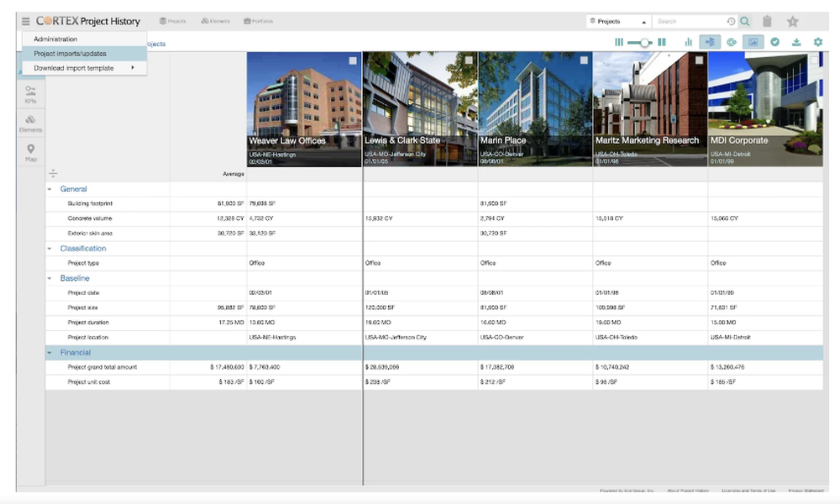Image resolution: width=840 pixels, height=504 pixels.
Task: Select narrow columns icon left of slider
Action: (619, 42)
